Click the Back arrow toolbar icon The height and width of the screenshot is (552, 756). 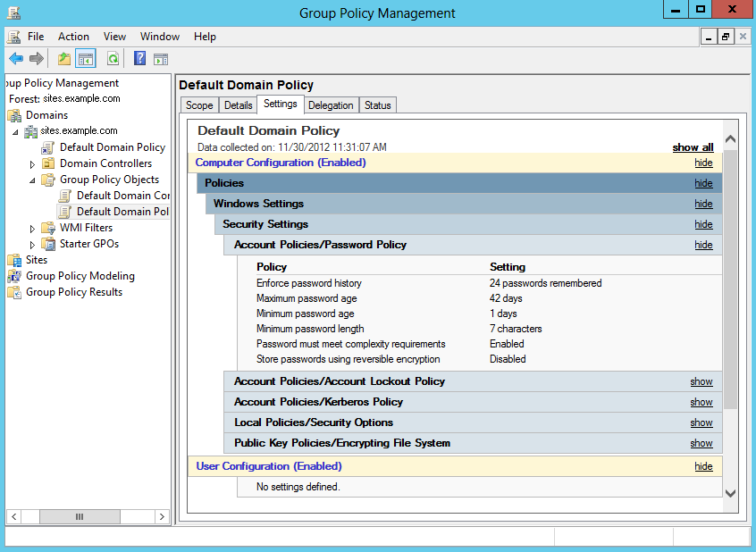tap(16, 59)
